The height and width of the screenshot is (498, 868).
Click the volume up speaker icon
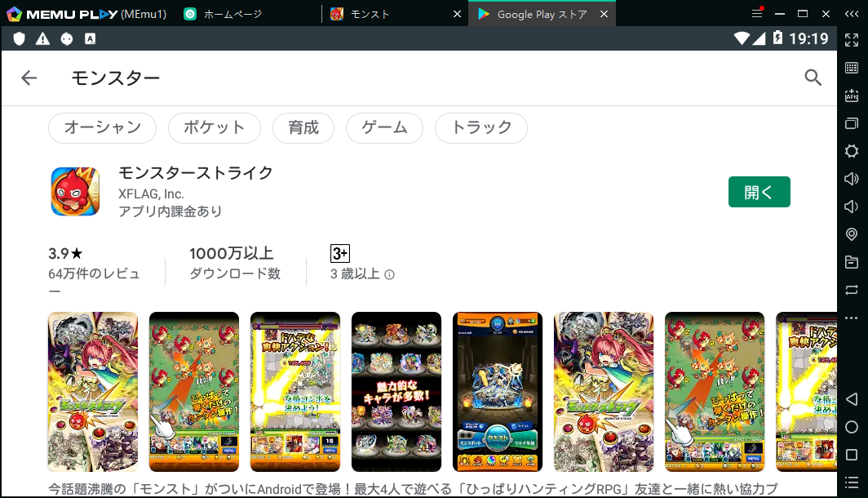click(852, 179)
